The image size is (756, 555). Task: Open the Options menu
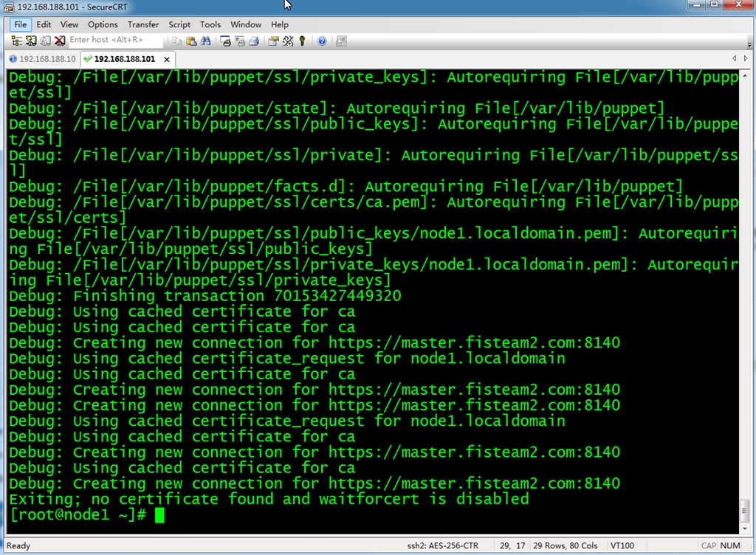102,24
